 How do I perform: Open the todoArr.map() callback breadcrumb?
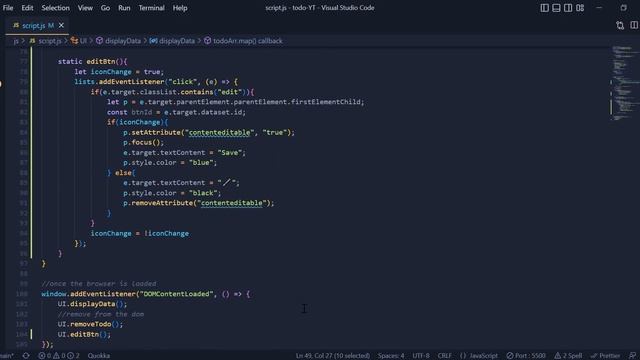pyautogui.click(x=243, y=41)
